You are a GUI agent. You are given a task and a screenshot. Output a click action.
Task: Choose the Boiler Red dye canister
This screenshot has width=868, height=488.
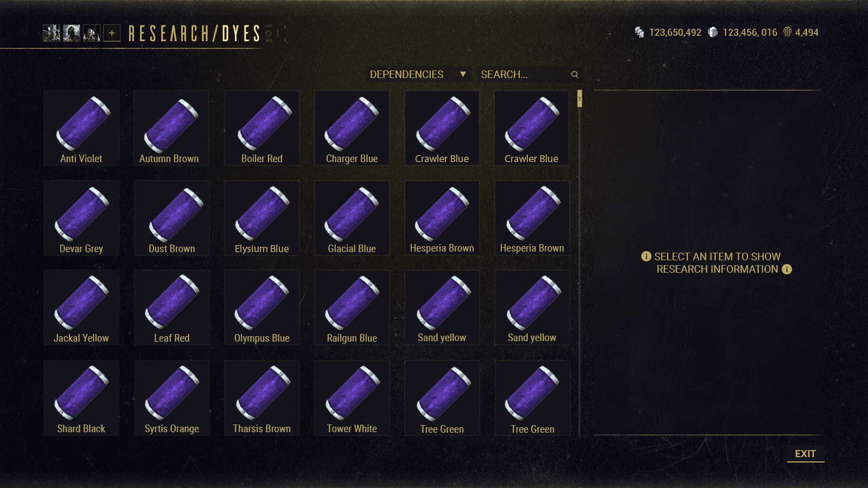pos(261,128)
